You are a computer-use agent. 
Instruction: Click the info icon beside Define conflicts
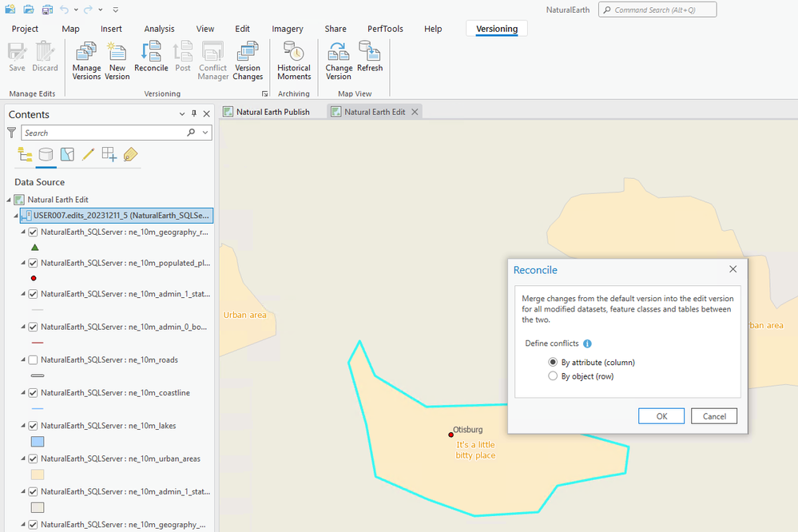pos(587,343)
